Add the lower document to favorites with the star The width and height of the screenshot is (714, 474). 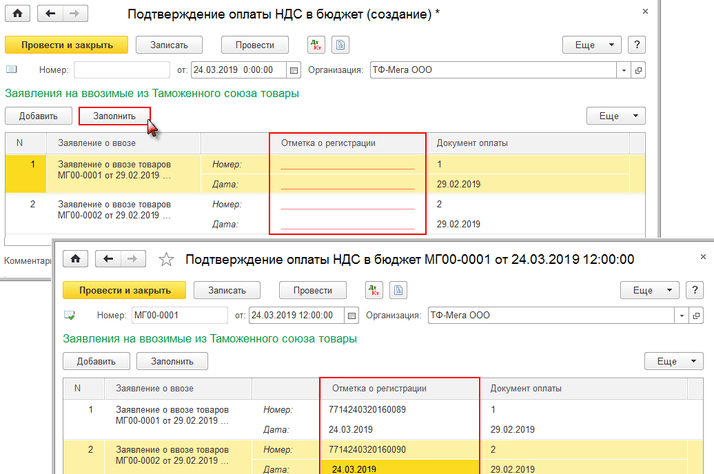pyautogui.click(x=167, y=258)
